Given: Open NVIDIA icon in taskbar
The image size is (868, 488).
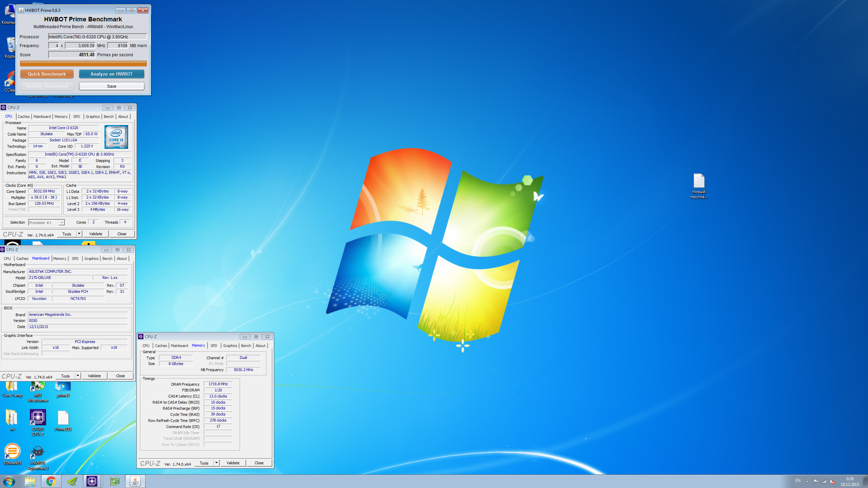Looking at the screenshot, I should (72, 481).
